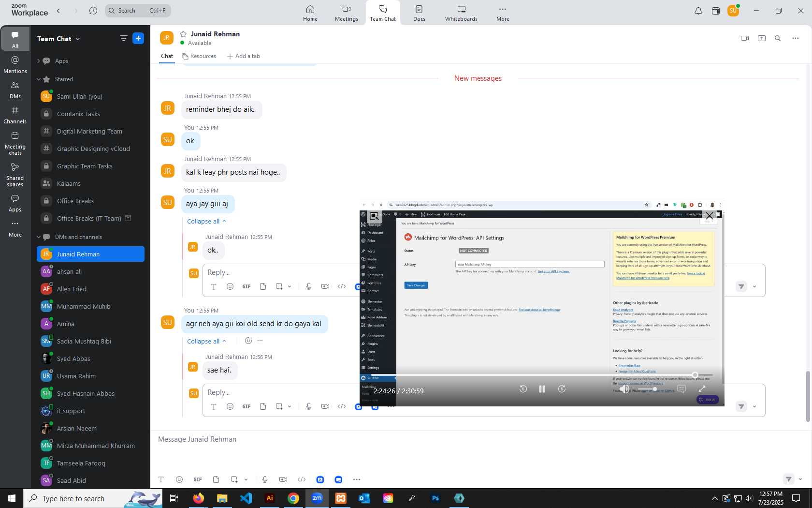This screenshot has height=508, width=812.
Task: Open more options in main message toolbar
Action: (357, 479)
